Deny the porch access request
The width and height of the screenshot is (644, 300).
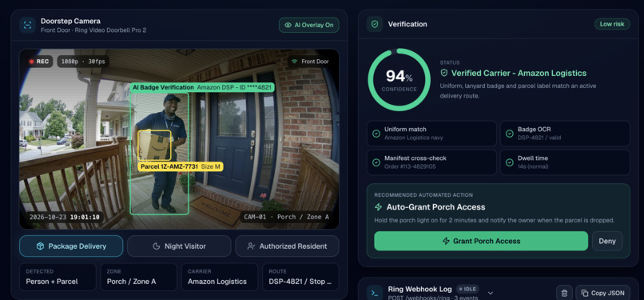pos(607,242)
